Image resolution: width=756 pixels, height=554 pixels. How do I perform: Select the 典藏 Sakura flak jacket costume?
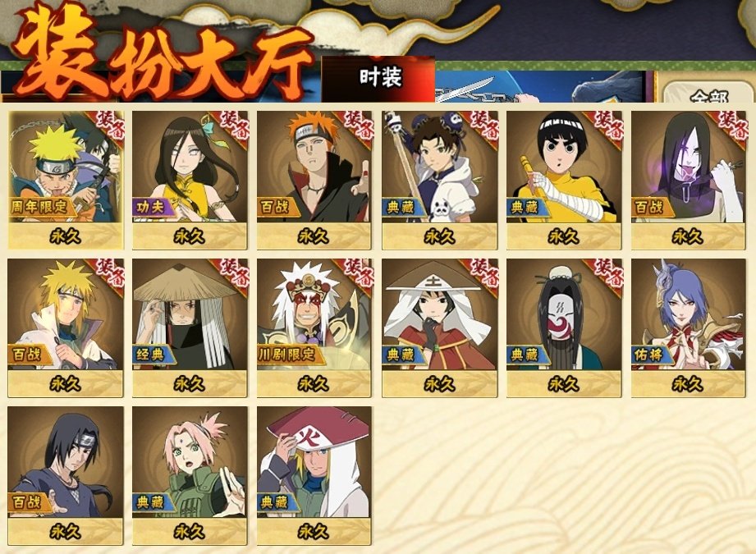click(190, 476)
